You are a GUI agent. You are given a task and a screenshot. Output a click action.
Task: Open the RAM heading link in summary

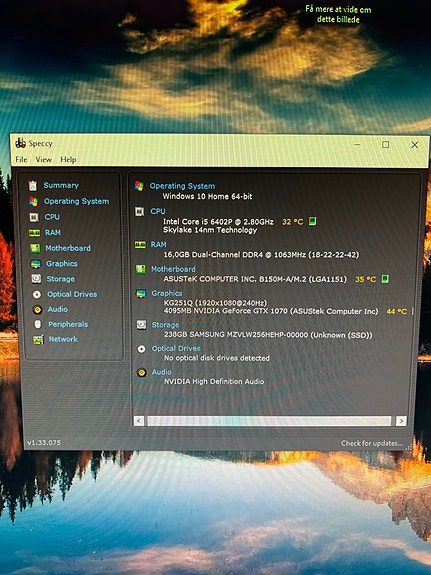(158, 245)
